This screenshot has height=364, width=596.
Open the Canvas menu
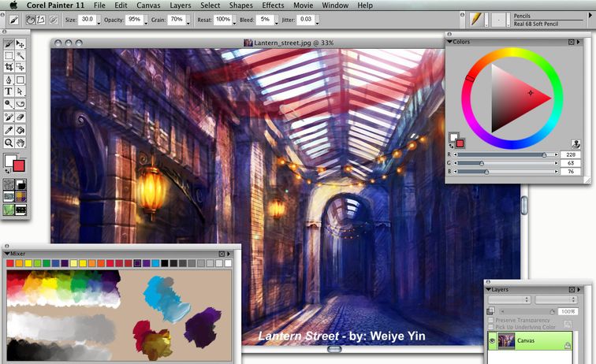pyautogui.click(x=149, y=6)
